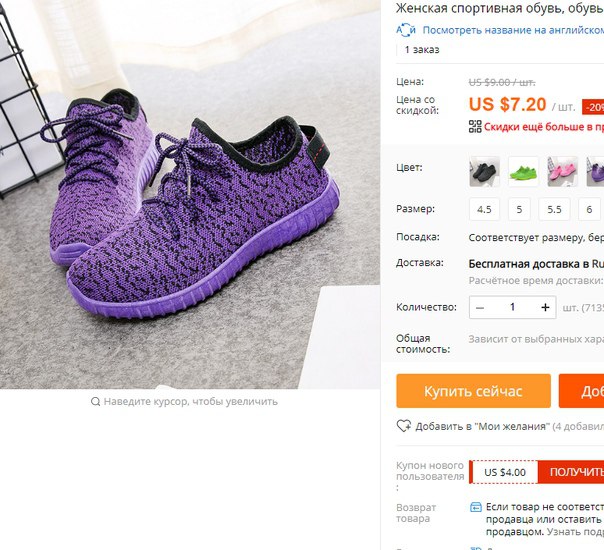The image size is (604, 550).
Task: Click the heart icon for wishlist
Action: [x=404, y=426]
